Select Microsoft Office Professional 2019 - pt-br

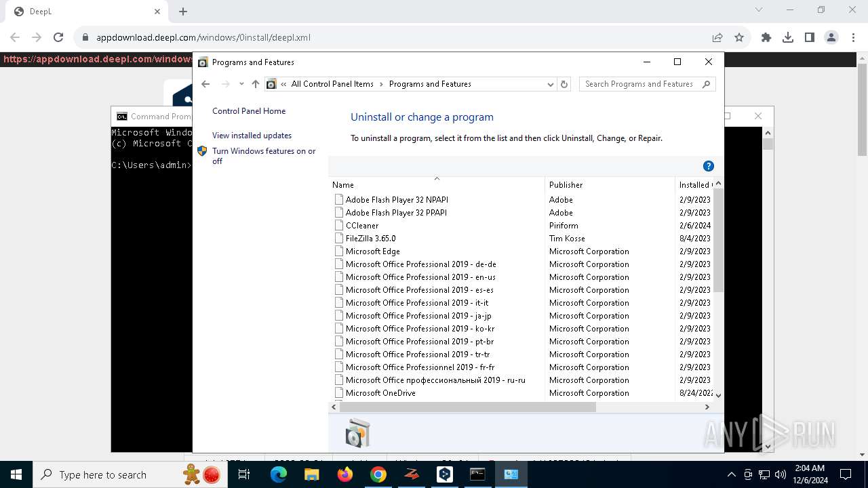(x=420, y=342)
